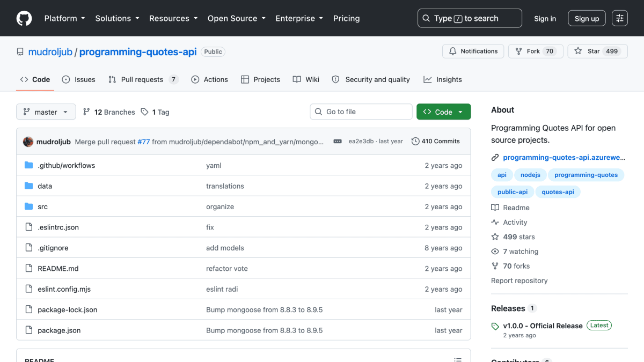Click the eye icon beside 7 watching
Viewport: 644px width, 362px height.
(x=495, y=252)
